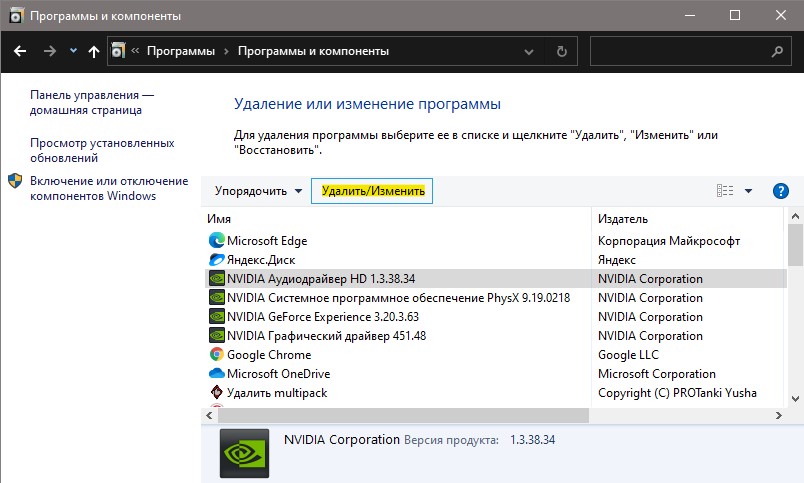Select NVIDIA PhysX software icon
This screenshot has height=483, width=804.
pos(217,297)
